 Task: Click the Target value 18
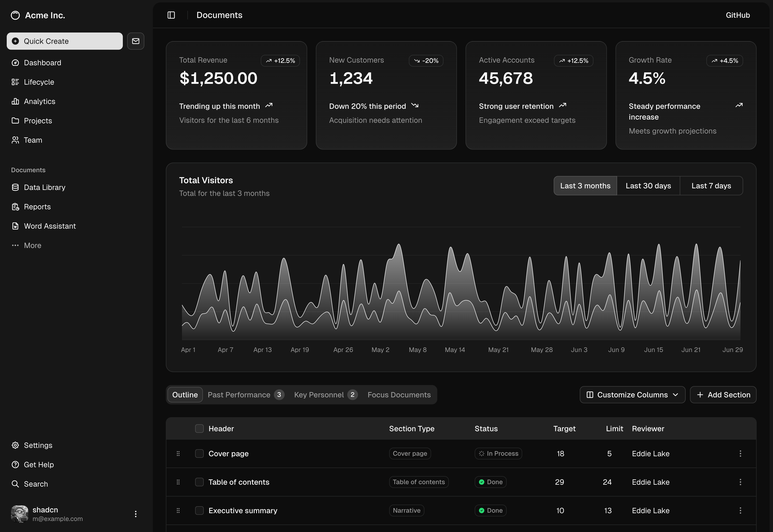point(560,454)
